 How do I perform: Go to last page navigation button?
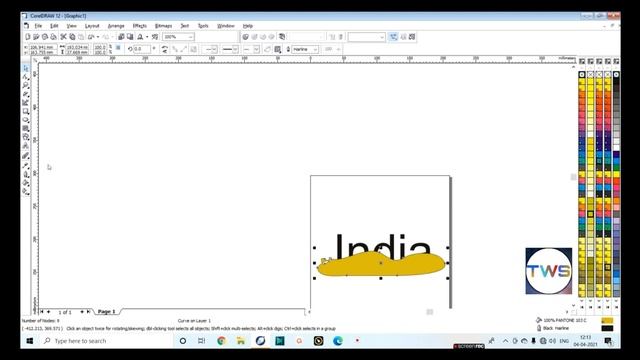click(88, 311)
